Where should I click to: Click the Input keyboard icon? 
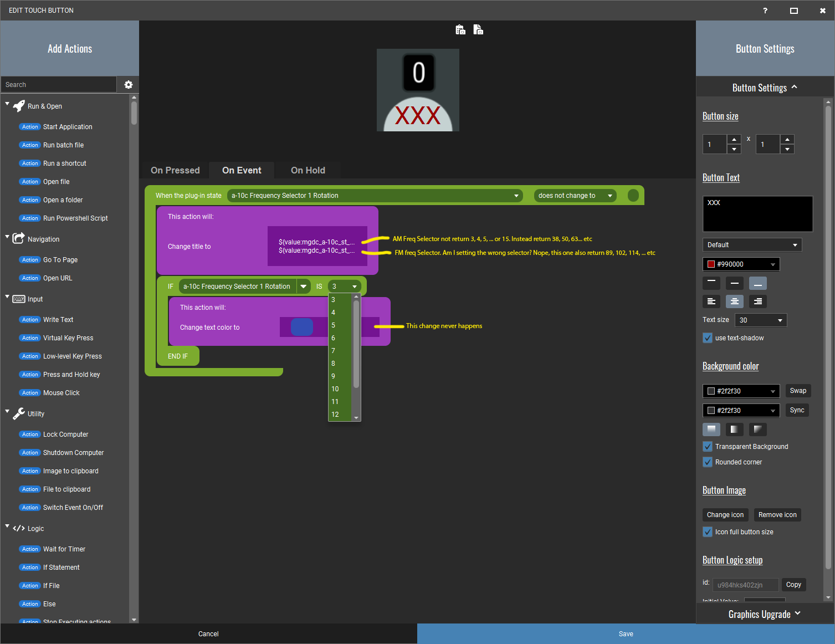[19, 299]
